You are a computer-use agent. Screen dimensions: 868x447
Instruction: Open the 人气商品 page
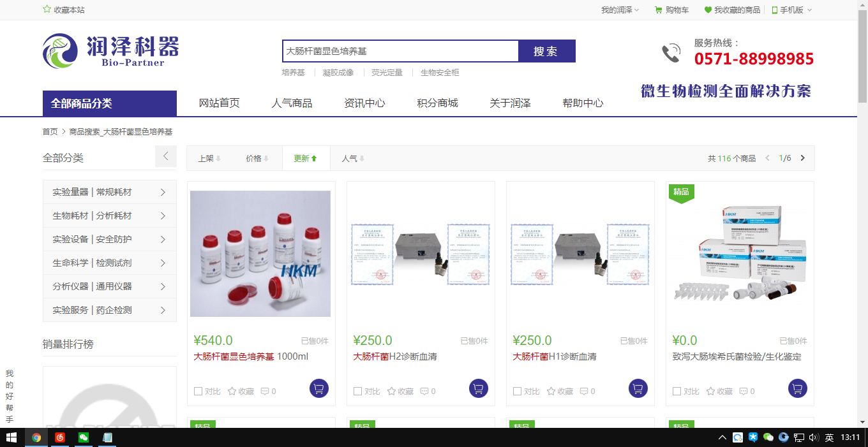pos(292,103)
